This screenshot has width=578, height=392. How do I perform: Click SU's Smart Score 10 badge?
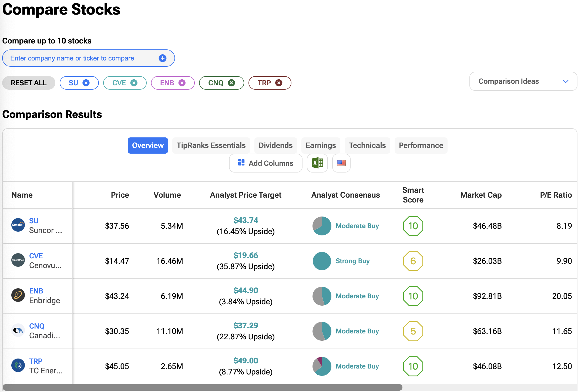point(413,226)
